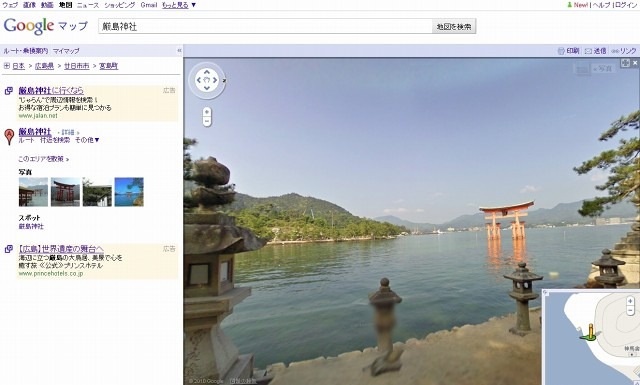Open Gmail from the top bar
This screenshot has width=640, height=385.
tap(149, 5)
